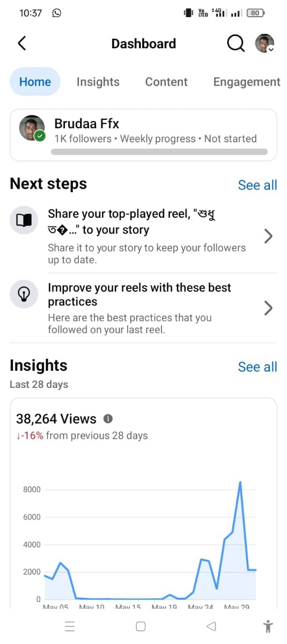
Task: Switch to the Content tab
Action: 166,82
